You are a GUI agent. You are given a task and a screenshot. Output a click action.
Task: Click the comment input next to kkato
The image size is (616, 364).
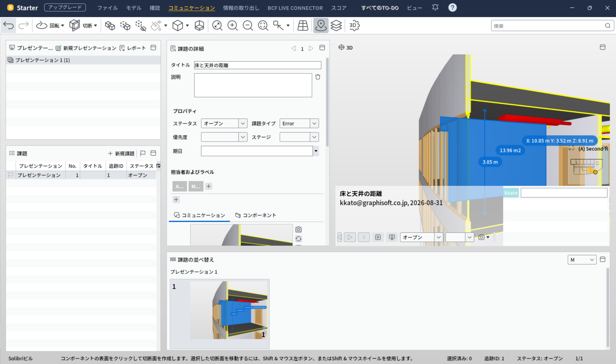[x=564, y=193]
